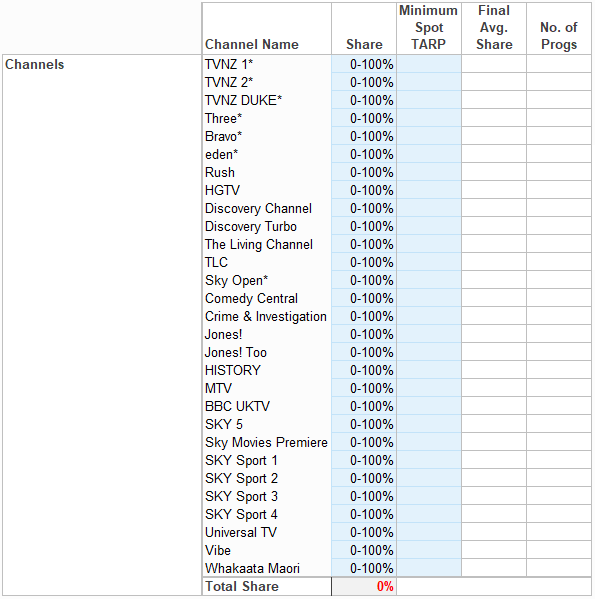Set the Share for SKY Sport 2
Viewport: 595px width, 599px height.
click(364, 478)
